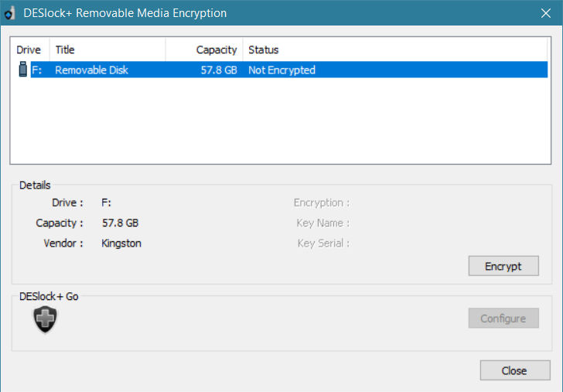Click the F: drive letter in list
563x392 pixels.
36,70
